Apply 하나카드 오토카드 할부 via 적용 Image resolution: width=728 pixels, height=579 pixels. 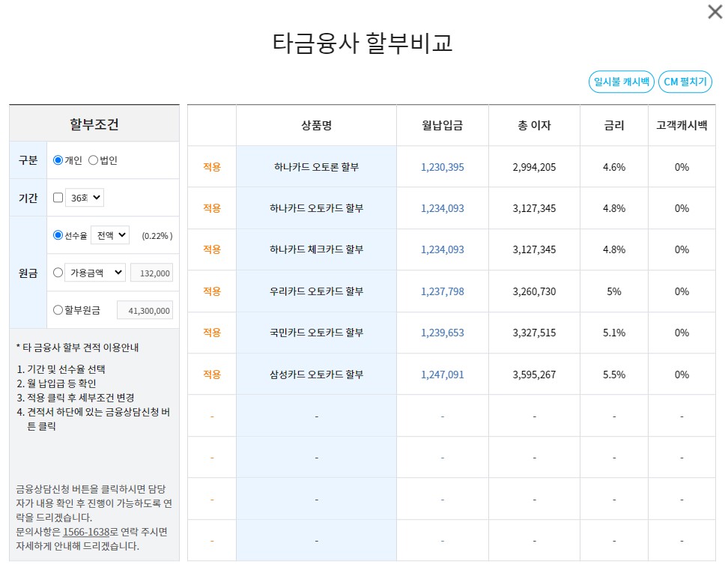(212, 208)
